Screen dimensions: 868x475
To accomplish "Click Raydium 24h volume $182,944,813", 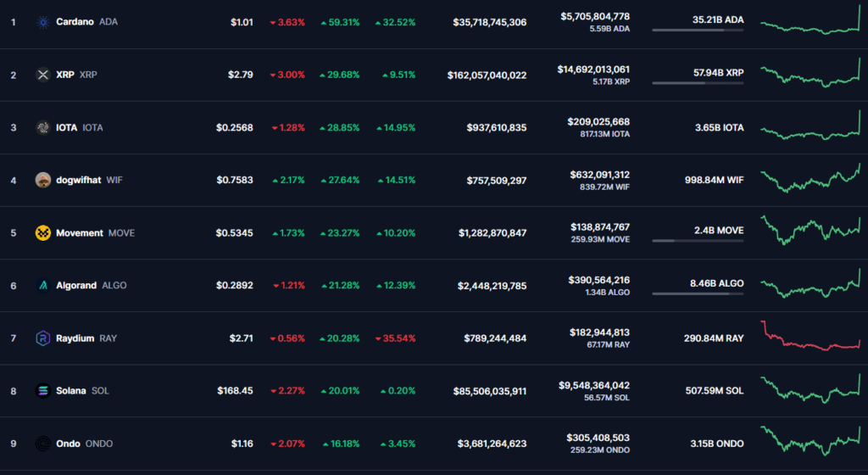I will click(x=599, y=332).
